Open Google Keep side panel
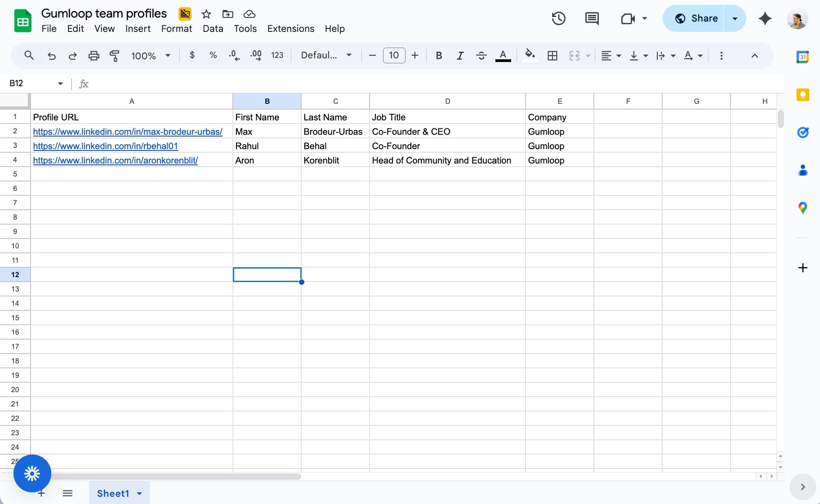The height and width of the screenshot is (504, 820). (803, 95)
